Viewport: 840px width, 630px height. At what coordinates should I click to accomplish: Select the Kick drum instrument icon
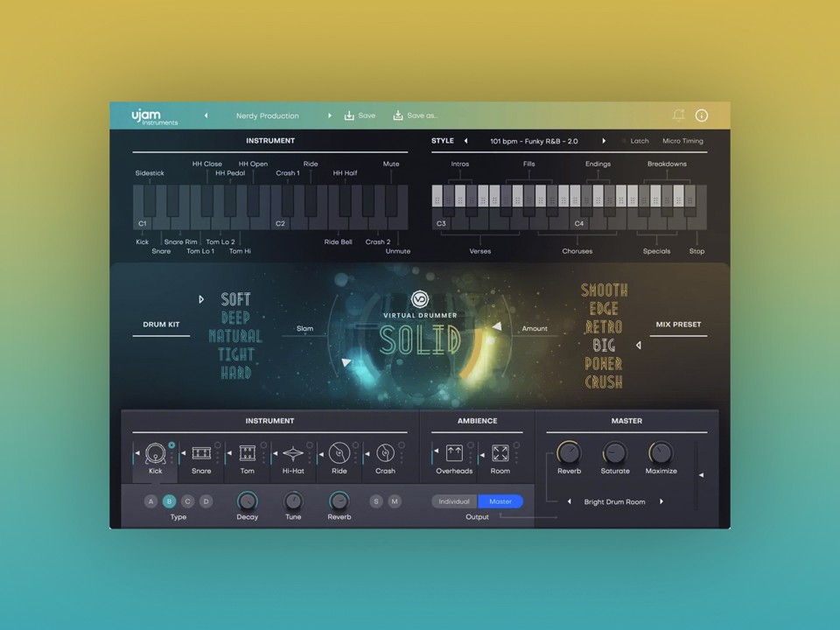click(156, 453)
